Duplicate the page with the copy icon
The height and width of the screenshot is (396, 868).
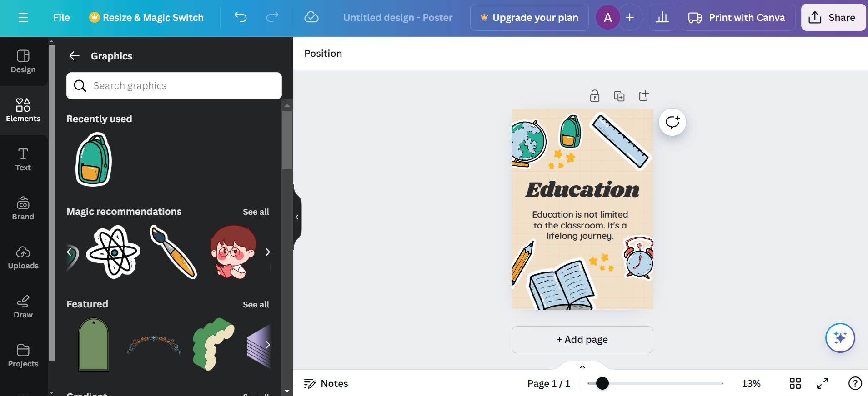click(619, 96)
